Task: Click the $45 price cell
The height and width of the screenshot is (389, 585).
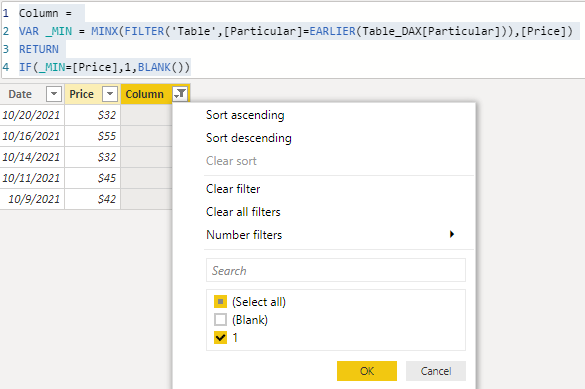Action: (x=93, y=178)
